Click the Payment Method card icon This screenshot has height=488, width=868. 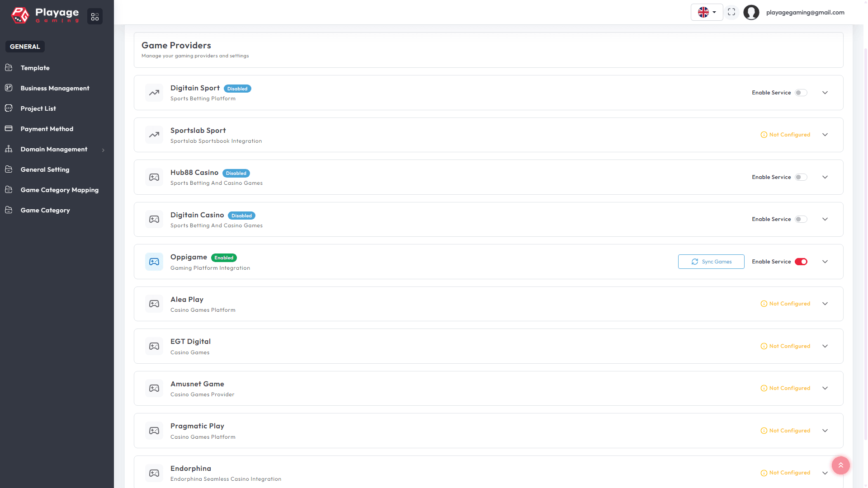[x=9, y=129]
